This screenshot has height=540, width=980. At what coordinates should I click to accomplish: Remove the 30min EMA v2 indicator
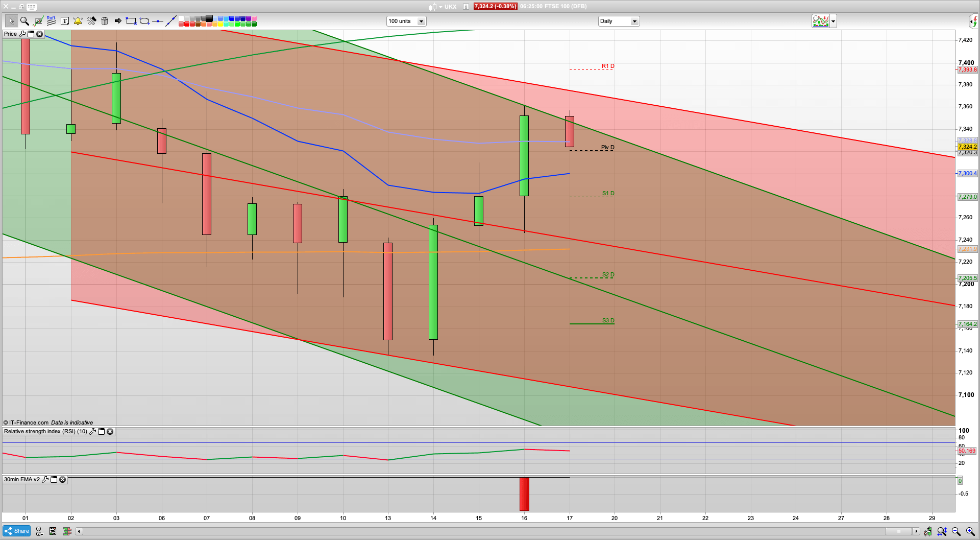point(62,480)
